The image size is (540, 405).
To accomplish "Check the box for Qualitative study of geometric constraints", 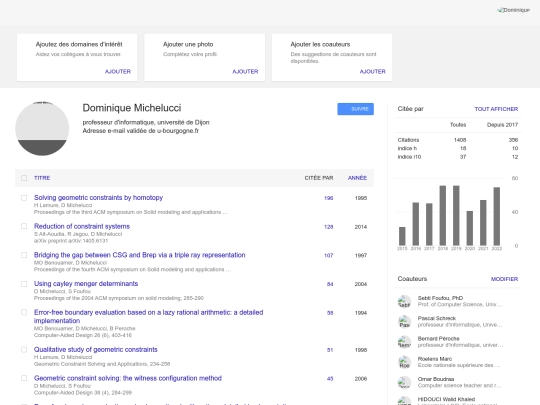I will click(x=24, y=350).
